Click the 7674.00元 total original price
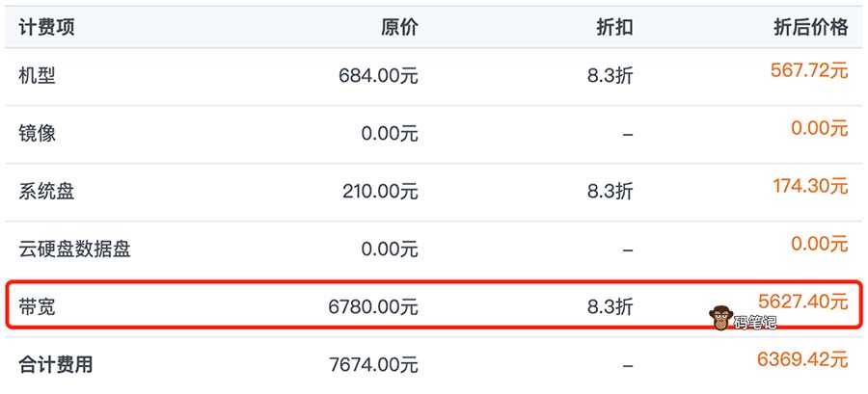The image size is (868, 394). pos(372,365)
